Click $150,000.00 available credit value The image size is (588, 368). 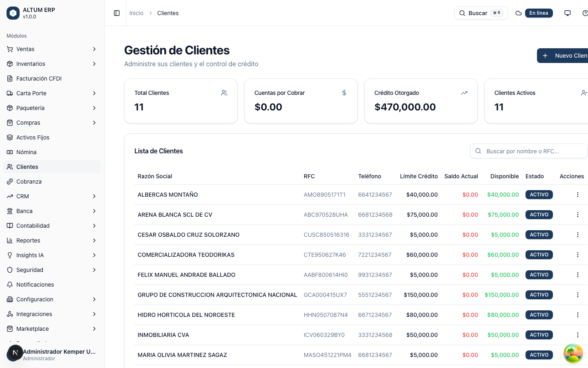[502, 295]
